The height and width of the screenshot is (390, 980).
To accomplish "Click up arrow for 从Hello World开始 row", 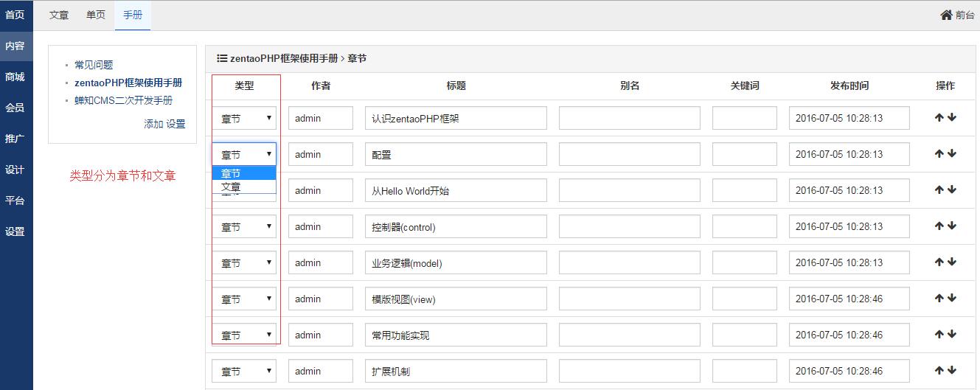I will [939, 189].
